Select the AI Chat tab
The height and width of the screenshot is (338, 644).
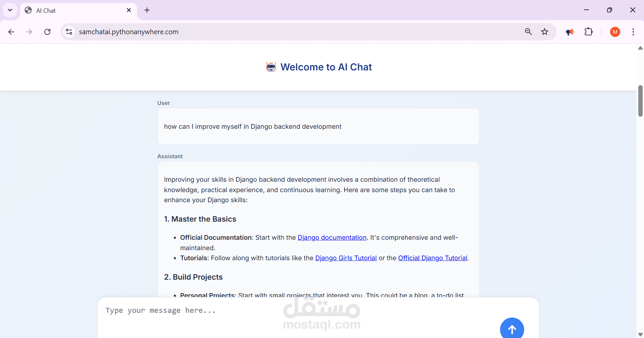[x=79, y=10]
